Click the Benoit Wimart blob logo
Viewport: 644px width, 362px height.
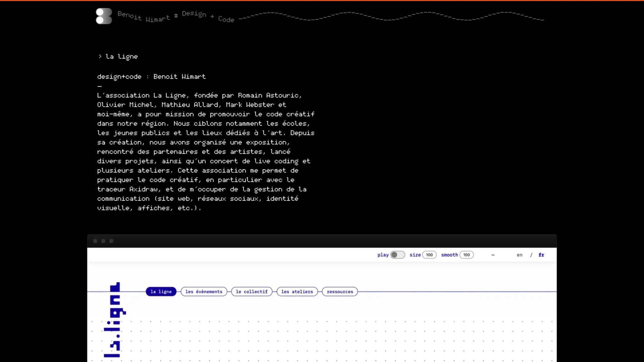pyautogui.click(x=104, y=16)
